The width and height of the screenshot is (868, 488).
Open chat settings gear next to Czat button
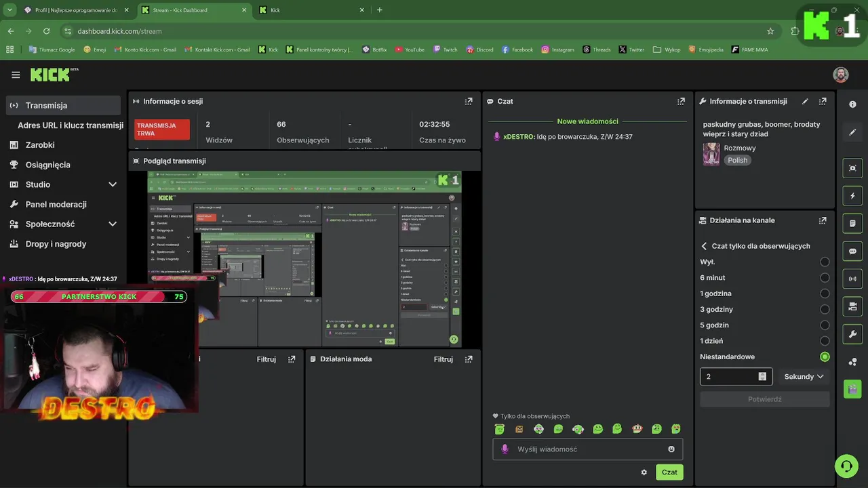pos(644,472)
